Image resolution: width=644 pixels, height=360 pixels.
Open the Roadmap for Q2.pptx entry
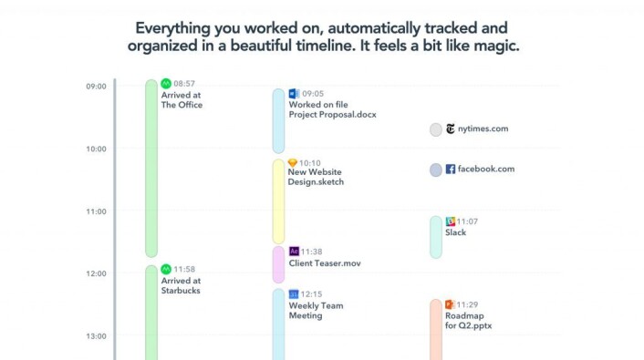(x=468, y=321)
